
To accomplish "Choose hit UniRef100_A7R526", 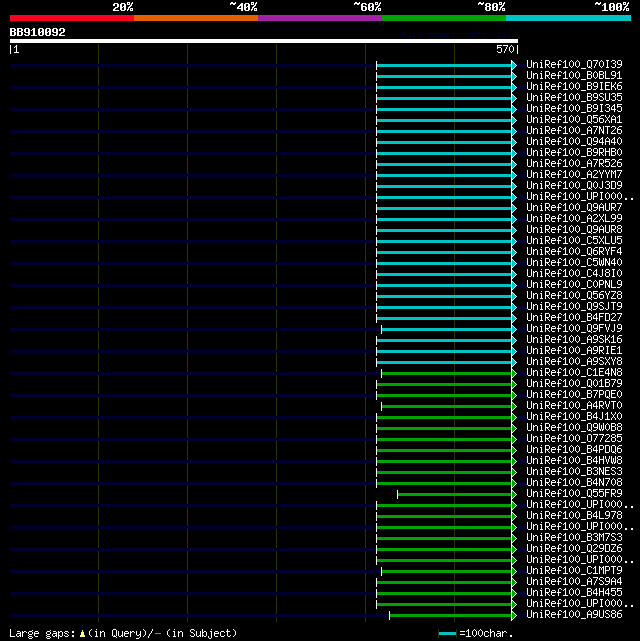I will (x=574, y=163).
